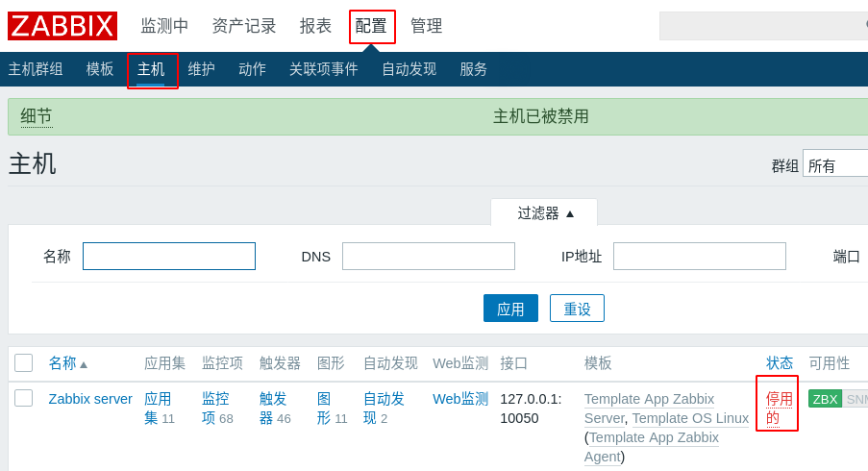Image resolution: width=868 pixels, height=471 pixels.
Task: Go to 服务 submenu
Action: point(473,69)
